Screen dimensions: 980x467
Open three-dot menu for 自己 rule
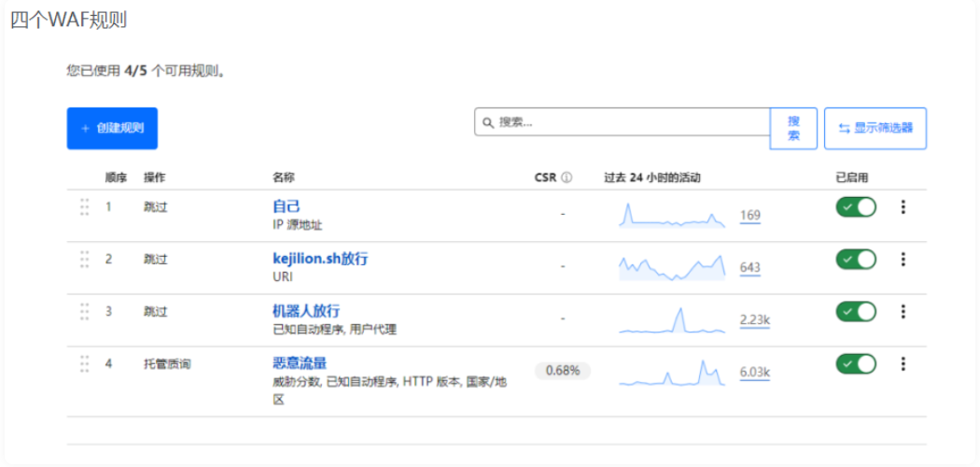click(903, 207)
